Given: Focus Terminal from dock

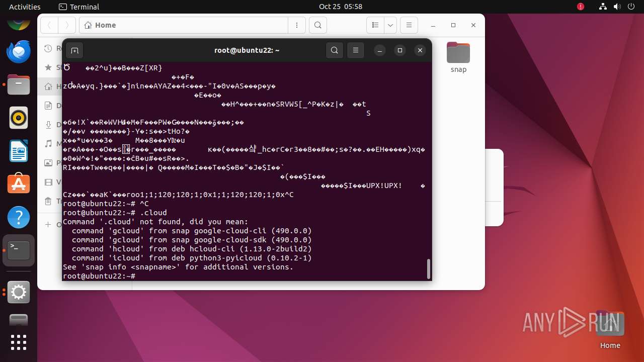Looking at the screenshot, I should 19,250.
